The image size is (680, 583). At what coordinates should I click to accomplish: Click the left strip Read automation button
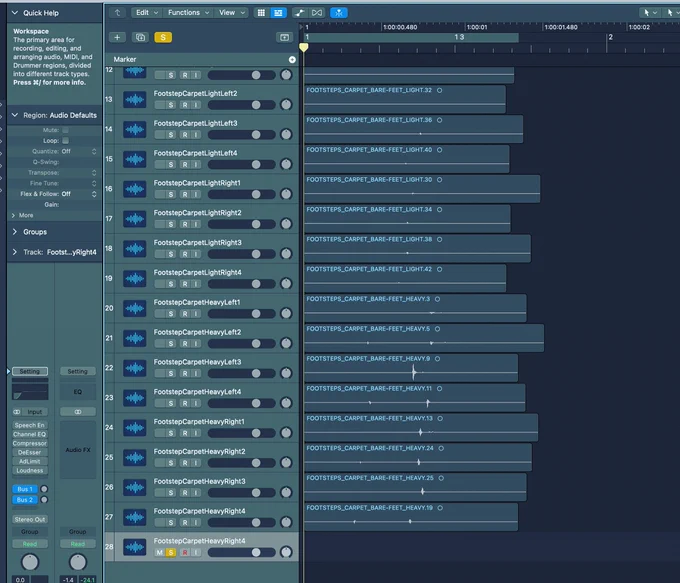pyautogui.click(x=30, y=544)
